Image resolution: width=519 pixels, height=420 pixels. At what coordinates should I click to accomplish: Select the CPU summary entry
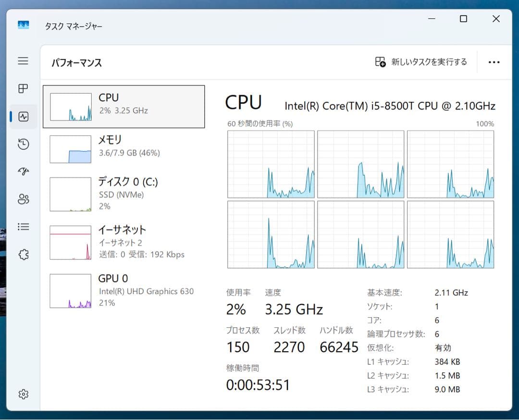point(124,106)
